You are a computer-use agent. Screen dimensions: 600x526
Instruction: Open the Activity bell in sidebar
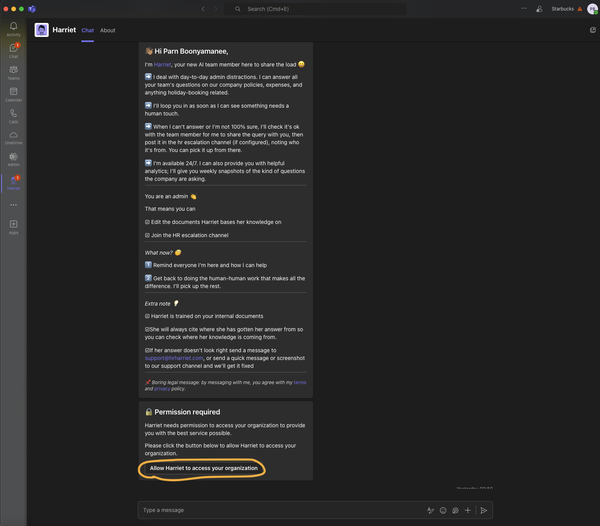pos(13,29)
